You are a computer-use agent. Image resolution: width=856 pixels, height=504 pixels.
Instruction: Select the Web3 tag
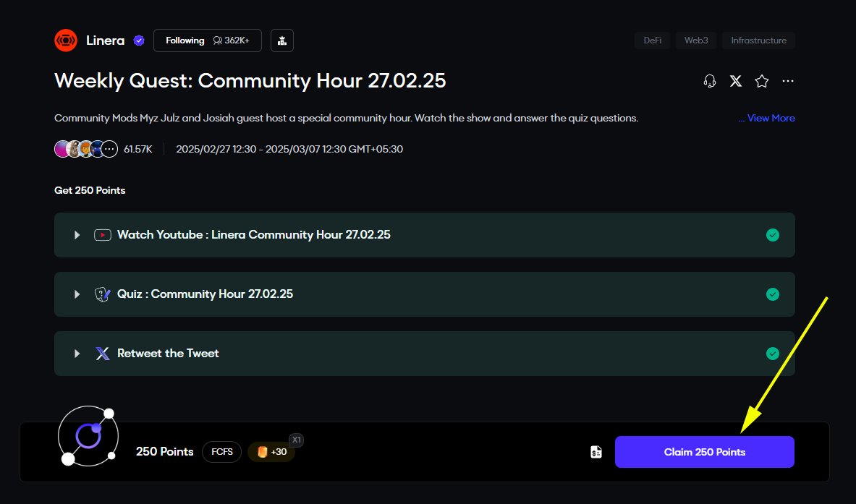point(696,40)
